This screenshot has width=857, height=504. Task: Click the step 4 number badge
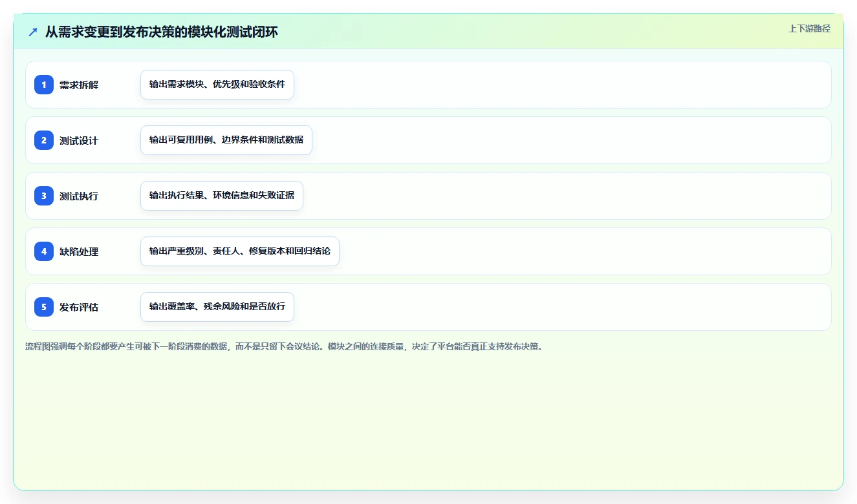coord(44,251)
